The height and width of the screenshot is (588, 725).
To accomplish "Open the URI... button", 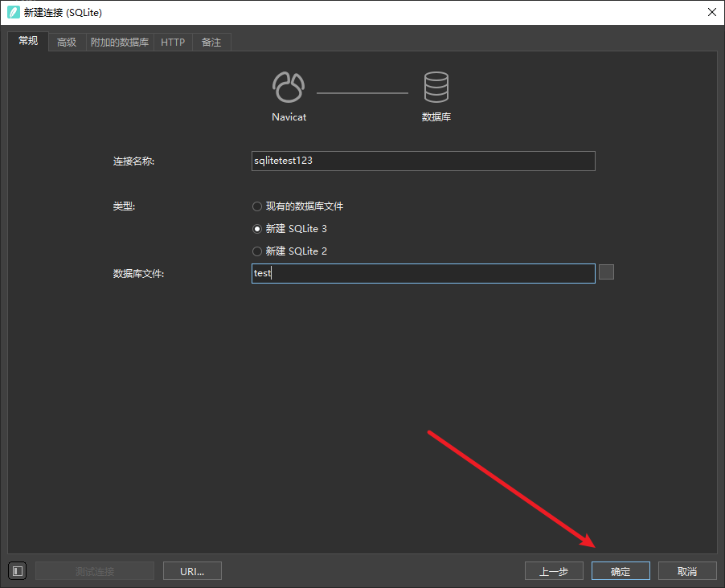I will [x=192, y=571].
